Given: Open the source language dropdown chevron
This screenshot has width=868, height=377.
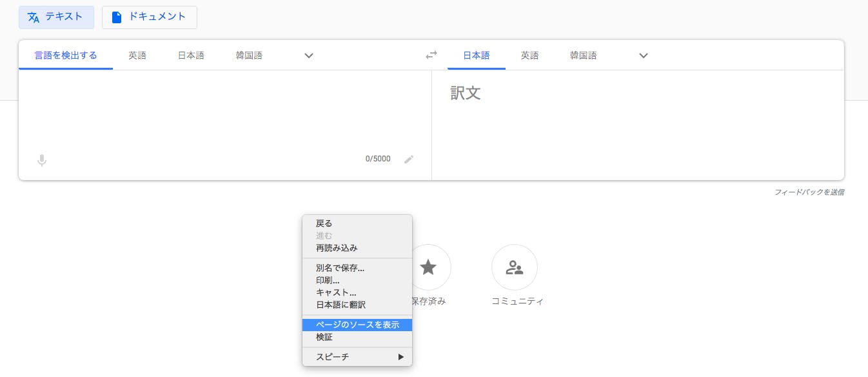Looking at the screenshot, I should click(309, 56).
